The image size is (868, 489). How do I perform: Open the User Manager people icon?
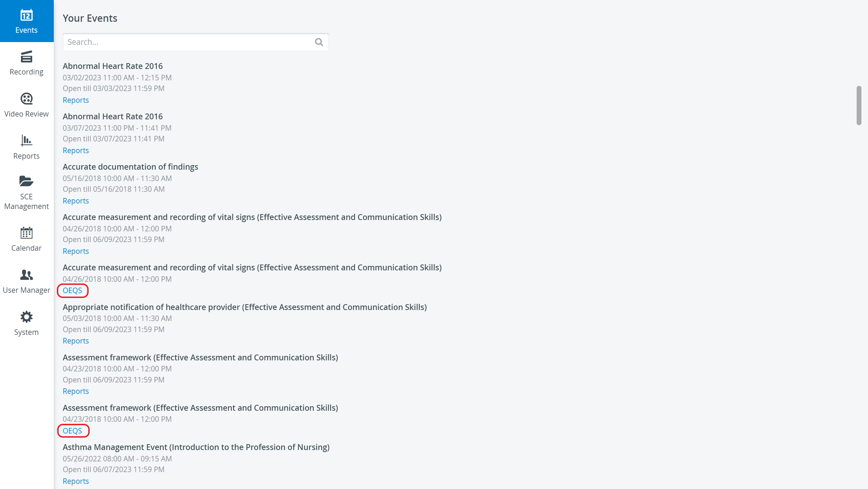27,275
